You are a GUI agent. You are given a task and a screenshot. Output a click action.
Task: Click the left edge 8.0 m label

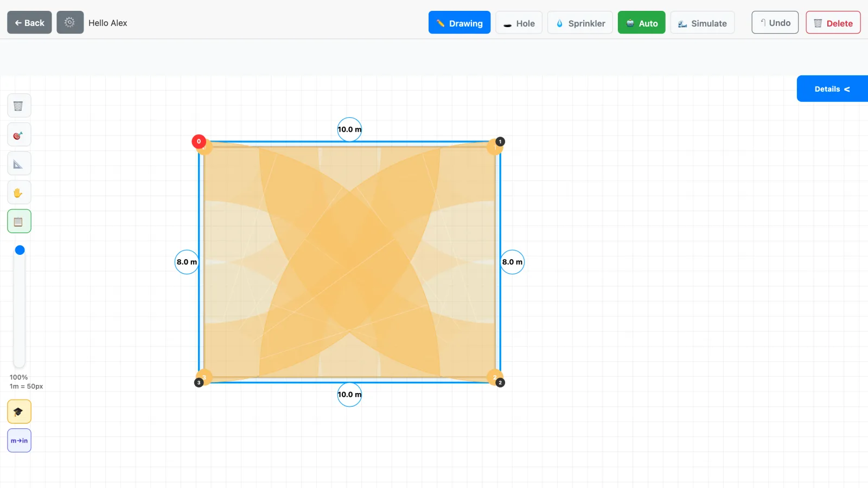pyautogui.click(x=187, y=262)
